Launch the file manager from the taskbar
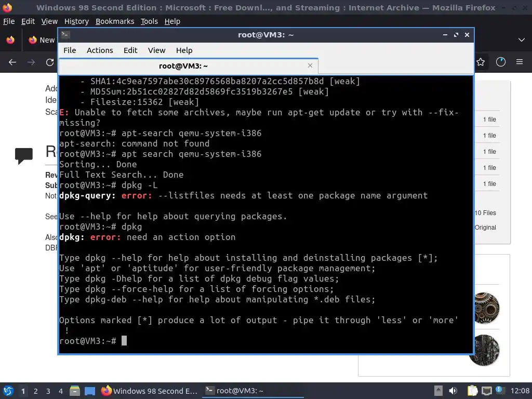Screen dimensions: 532x399 [75, 391]
